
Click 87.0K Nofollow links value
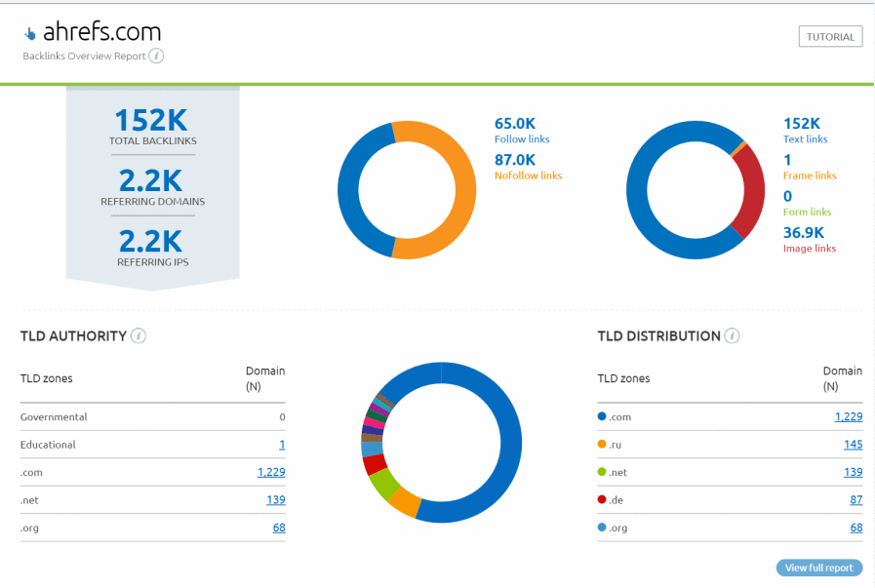(514, 160)
